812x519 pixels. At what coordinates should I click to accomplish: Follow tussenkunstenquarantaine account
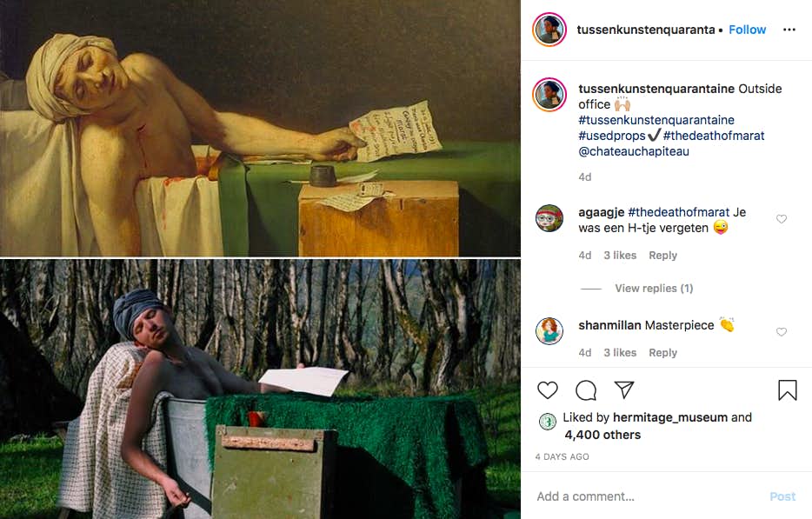[x=747, y=30]
